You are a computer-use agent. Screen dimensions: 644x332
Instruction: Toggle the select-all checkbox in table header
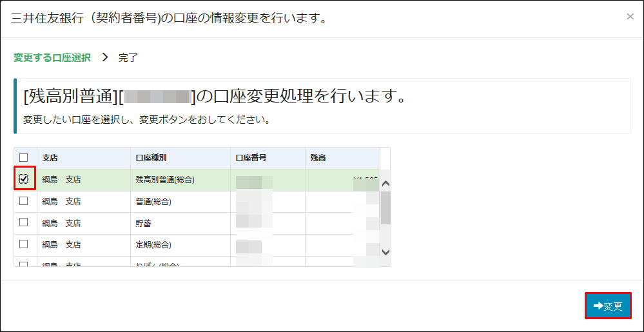[24, 157]
